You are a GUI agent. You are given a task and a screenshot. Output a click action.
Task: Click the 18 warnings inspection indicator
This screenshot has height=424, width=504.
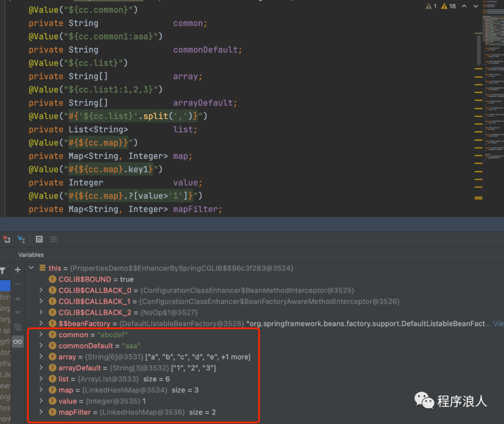448,6
